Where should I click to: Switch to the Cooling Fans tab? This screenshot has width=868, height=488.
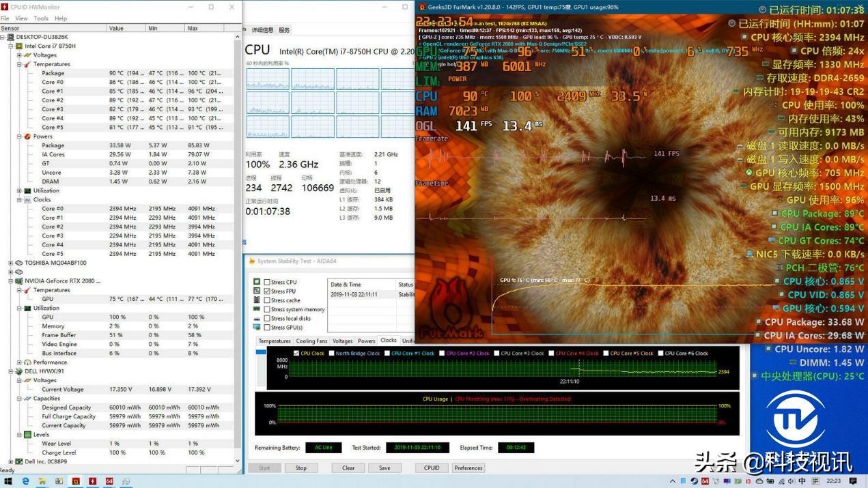click(311, 341)
